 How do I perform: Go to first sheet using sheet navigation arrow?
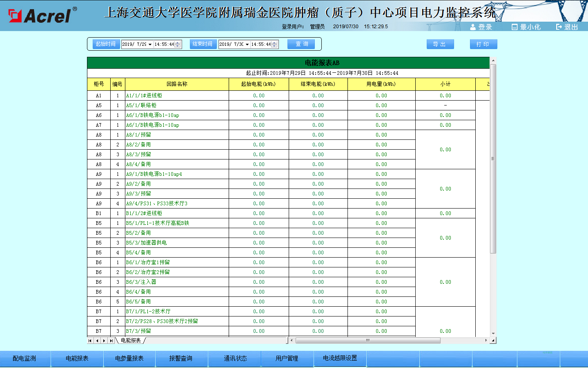point(90,341)
